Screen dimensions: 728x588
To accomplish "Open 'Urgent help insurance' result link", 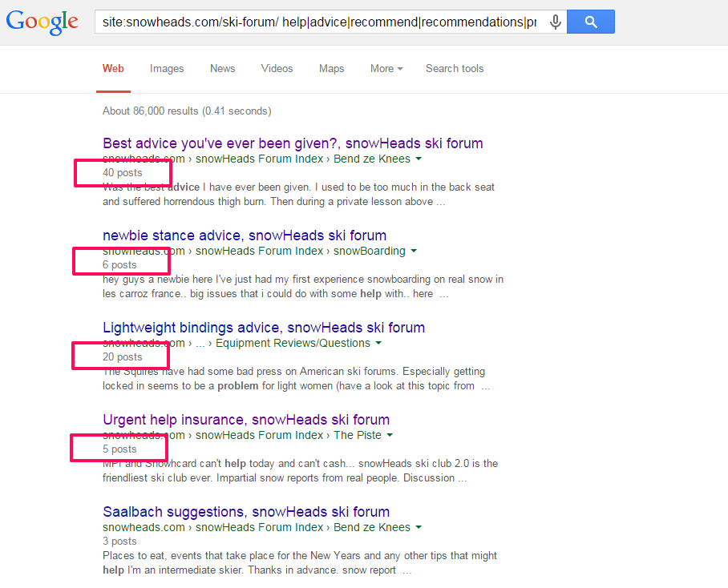I will coord(246,420).
